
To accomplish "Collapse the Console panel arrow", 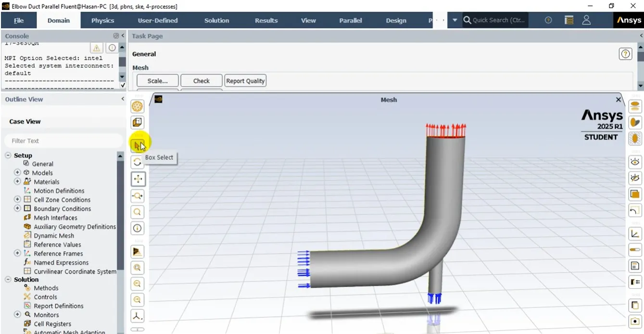I will (123, 36).
